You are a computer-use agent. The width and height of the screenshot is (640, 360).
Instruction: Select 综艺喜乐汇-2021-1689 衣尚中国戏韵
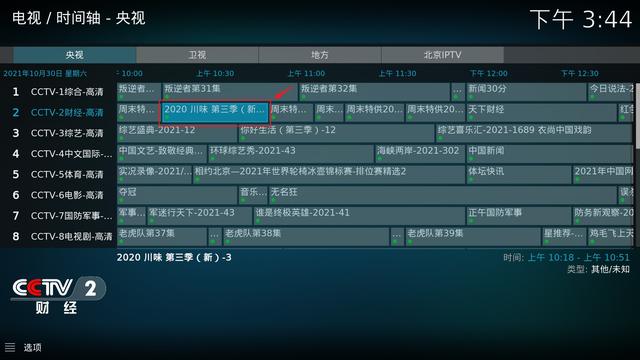point(534,133)
